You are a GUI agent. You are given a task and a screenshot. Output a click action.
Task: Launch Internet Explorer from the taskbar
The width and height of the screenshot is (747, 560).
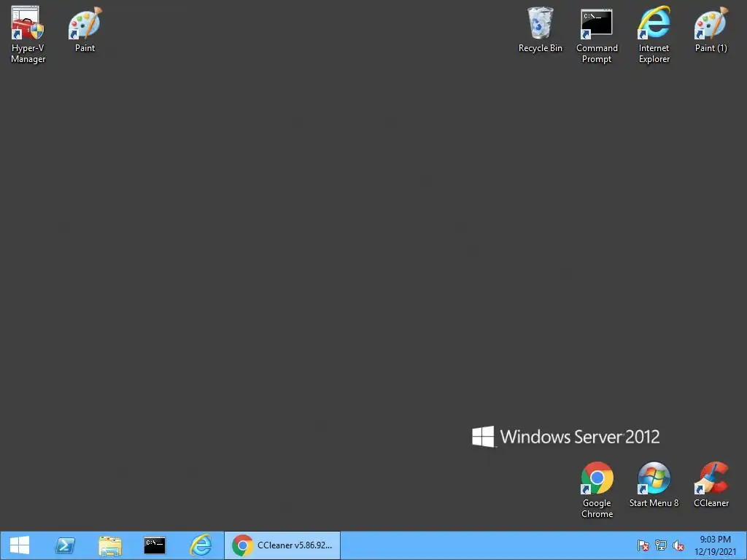201,545
